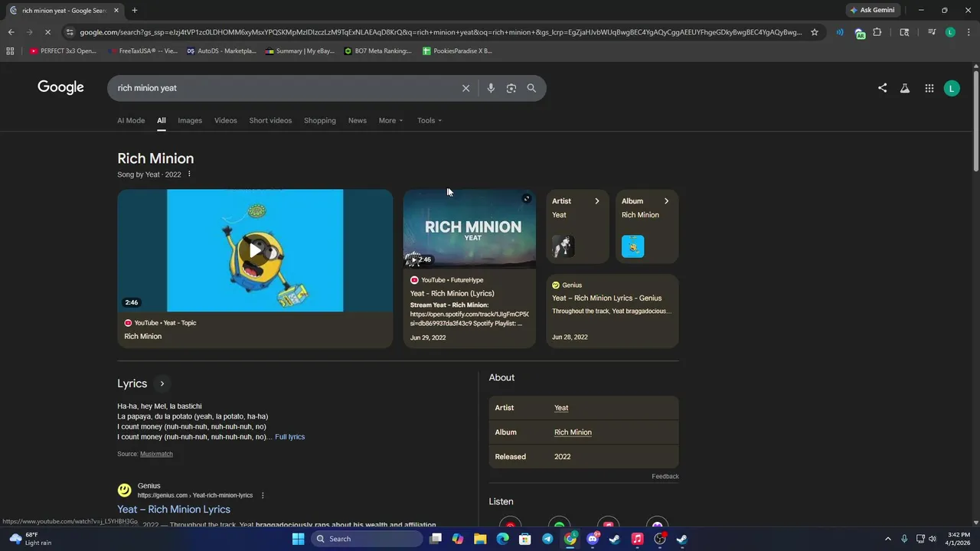Select Short videos tab

tap(270, 120)
